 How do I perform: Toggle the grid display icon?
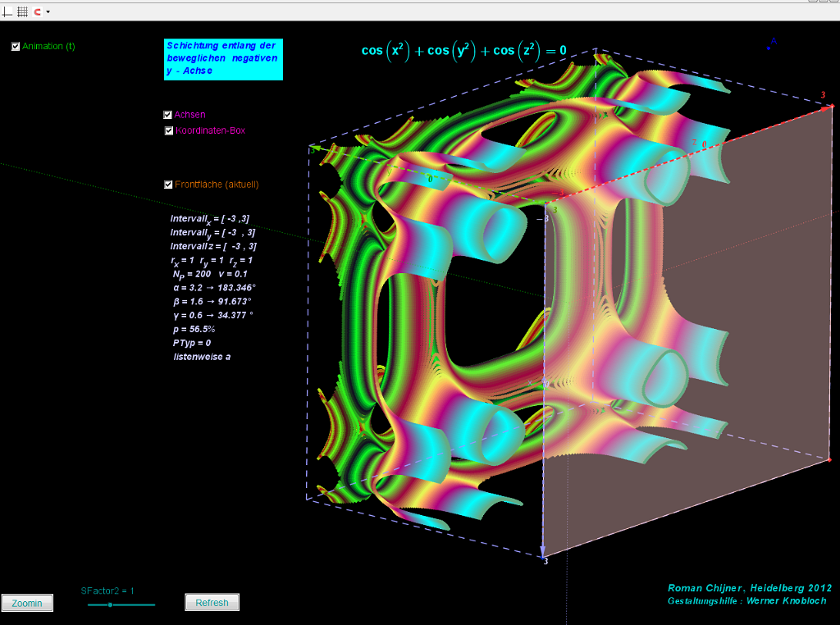[22, 11]
